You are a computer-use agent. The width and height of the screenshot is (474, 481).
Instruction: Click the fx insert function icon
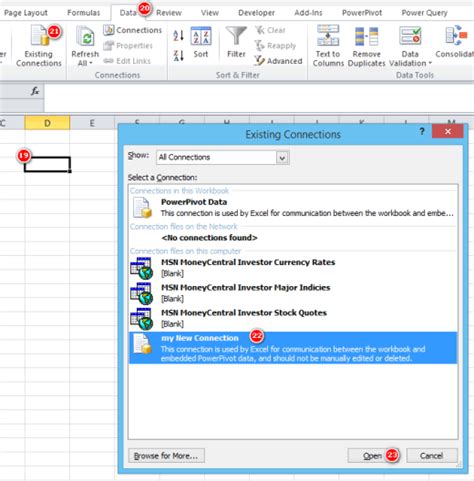35,91
